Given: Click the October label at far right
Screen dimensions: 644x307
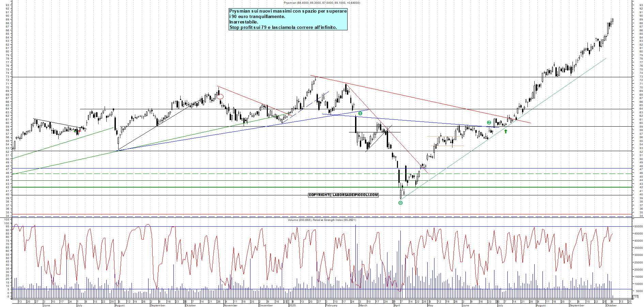Looking at the screenshot, I should point(612,305).
